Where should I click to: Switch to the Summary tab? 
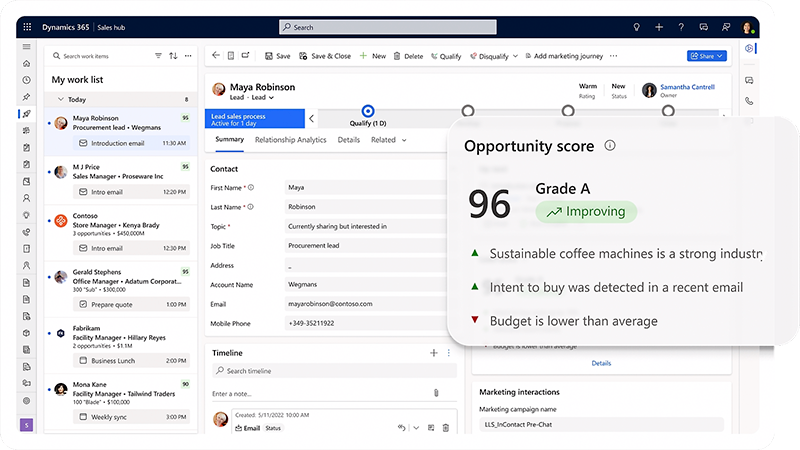point(230,139)
